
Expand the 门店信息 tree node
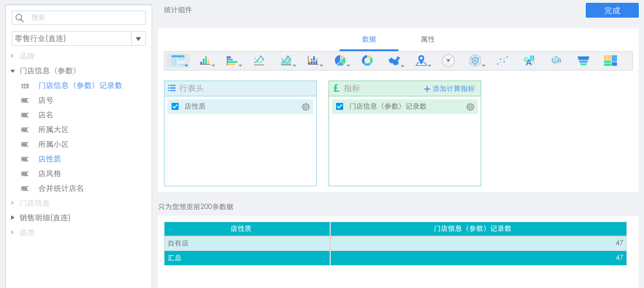(x=13, y=203)
